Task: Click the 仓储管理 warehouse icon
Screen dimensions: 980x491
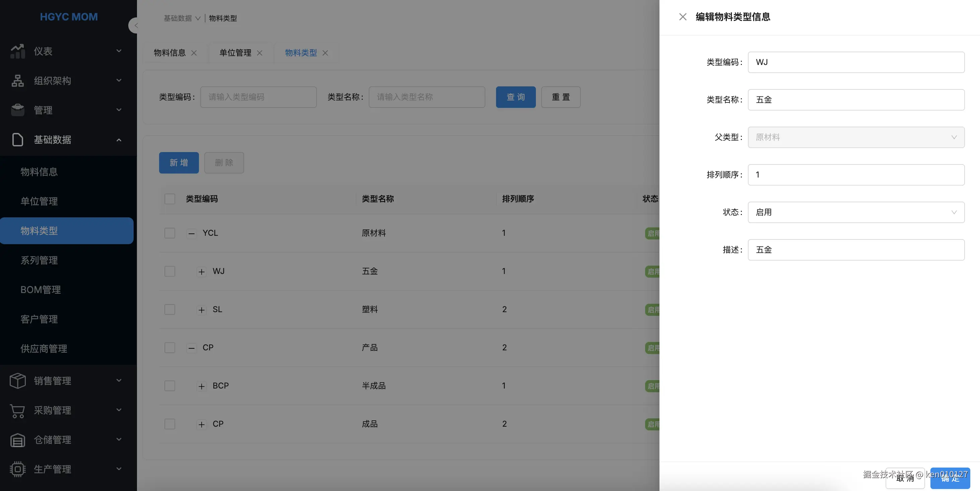Action: click(17, 440)
